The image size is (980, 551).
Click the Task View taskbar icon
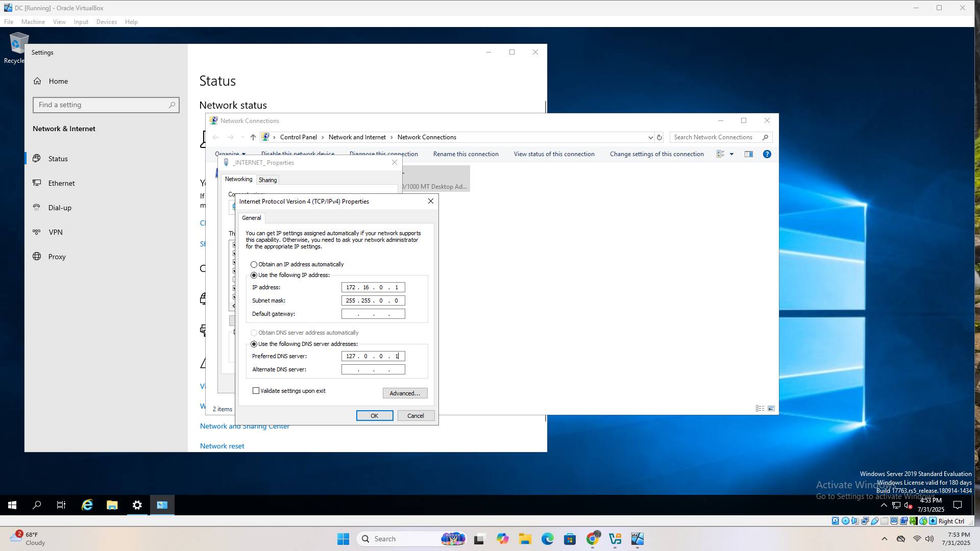pyautogui.click(x=61, y=505)
